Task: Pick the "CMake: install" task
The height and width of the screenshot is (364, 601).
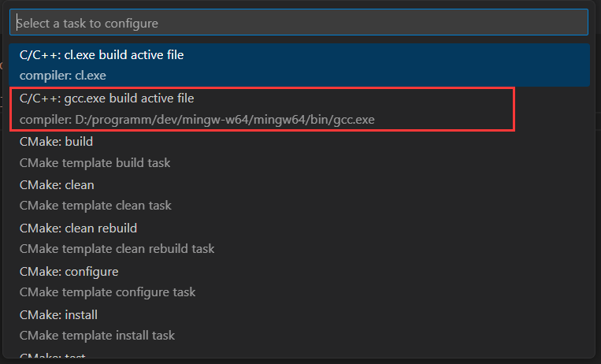Action: pyautogui.click(x=58, y=315)
